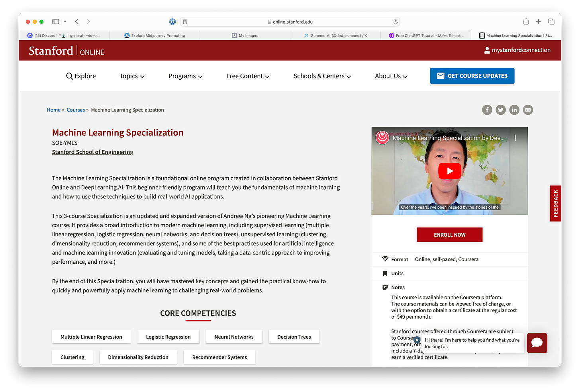Expand the Free Content menu
This screenshot has height=392, width=580.
pos(248,76)
